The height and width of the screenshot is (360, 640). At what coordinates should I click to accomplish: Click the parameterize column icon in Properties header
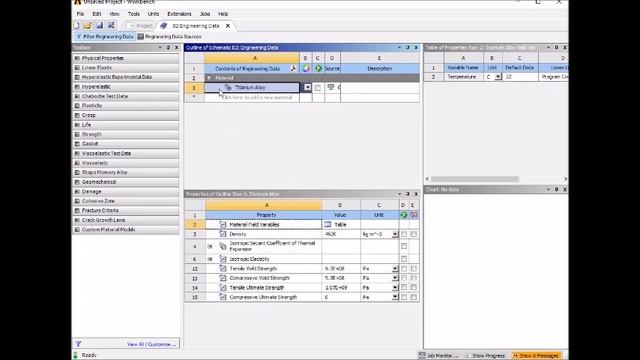[414, 215]
